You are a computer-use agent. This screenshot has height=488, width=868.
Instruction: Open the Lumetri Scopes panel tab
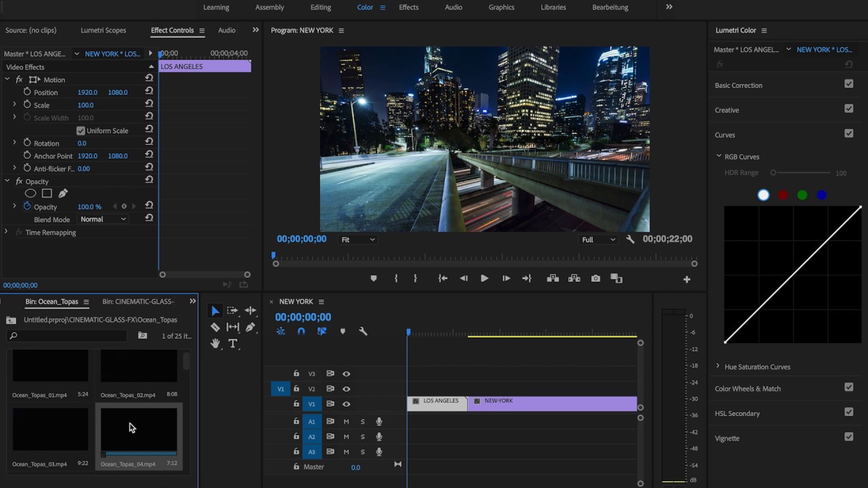(x=103, y=30)
